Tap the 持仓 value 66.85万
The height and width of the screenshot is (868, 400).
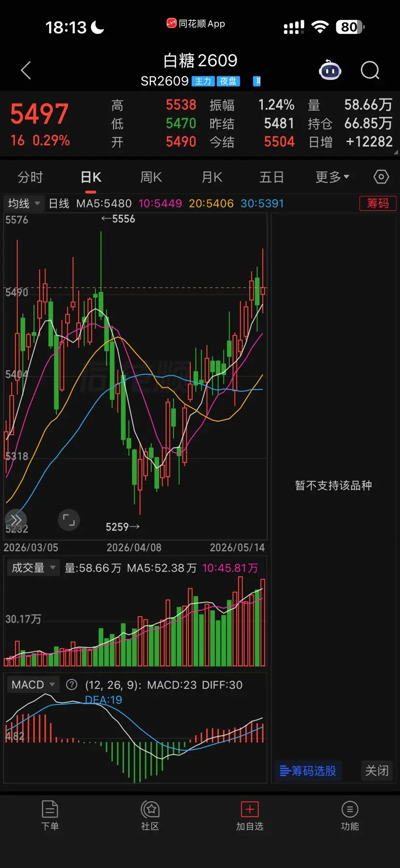pyautogui.click(x=368, y=123)
